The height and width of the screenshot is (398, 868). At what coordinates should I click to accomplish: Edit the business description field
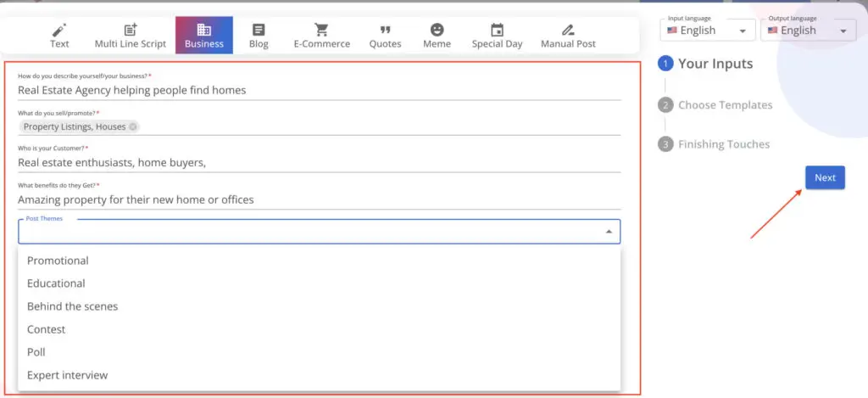320,90
